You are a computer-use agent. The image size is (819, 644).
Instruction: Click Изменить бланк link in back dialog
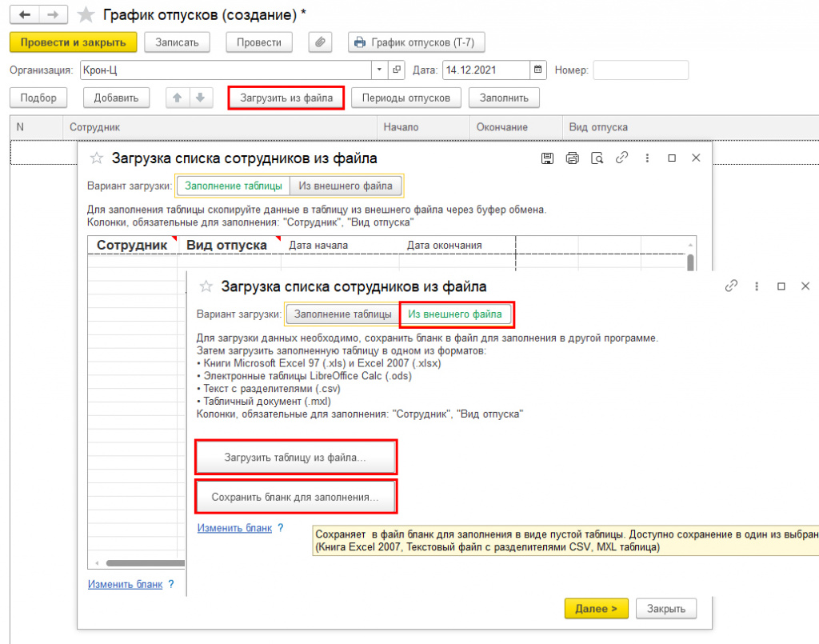point(125,585)
